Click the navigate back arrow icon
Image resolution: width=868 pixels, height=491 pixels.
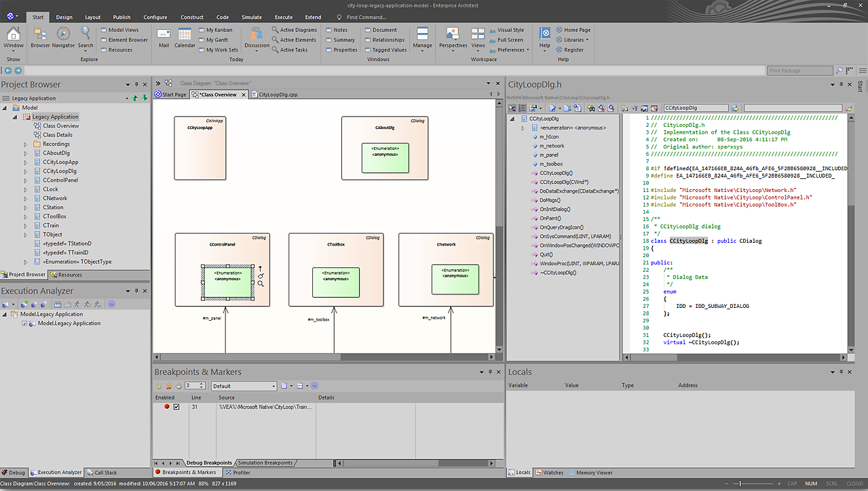(x=8, y=71)
